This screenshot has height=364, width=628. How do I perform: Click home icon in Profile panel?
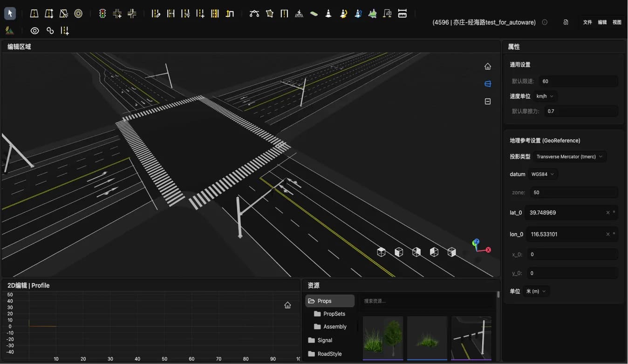point(287,305)
